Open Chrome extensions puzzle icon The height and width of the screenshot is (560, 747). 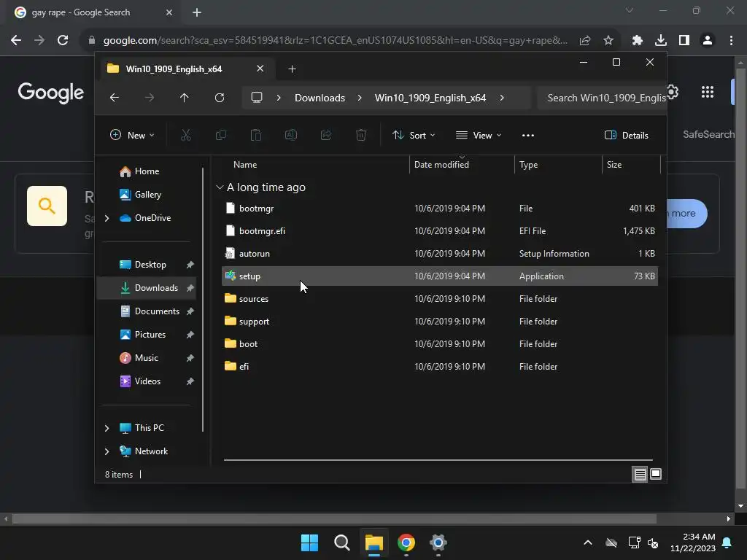[638, 41]
